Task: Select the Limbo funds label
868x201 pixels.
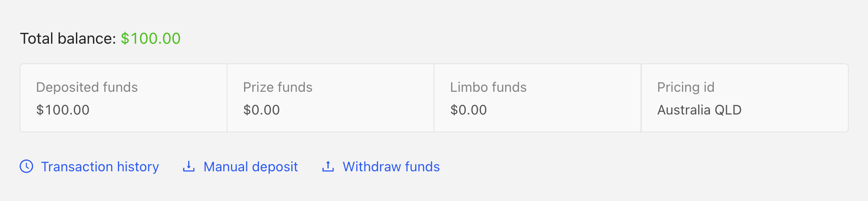Action: click(x=488, y=87)
